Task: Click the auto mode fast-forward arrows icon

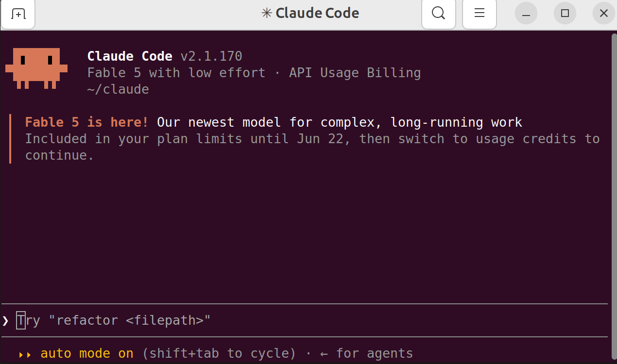Action: coord(25,355)
